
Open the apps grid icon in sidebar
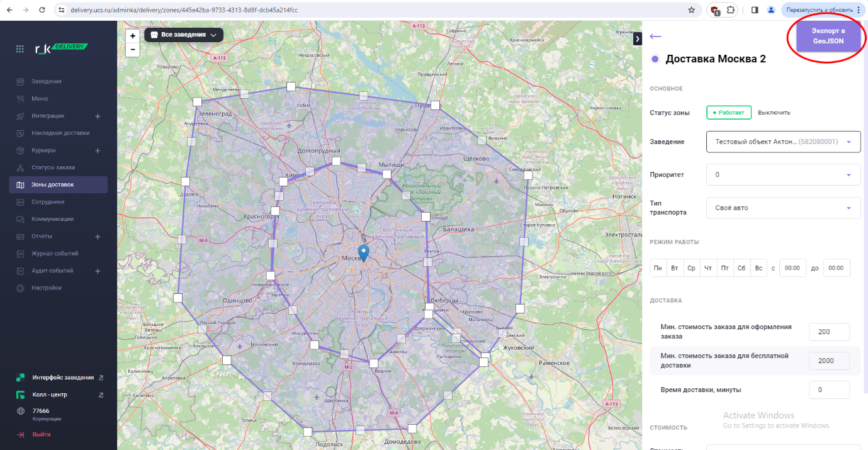coord(20,48)
